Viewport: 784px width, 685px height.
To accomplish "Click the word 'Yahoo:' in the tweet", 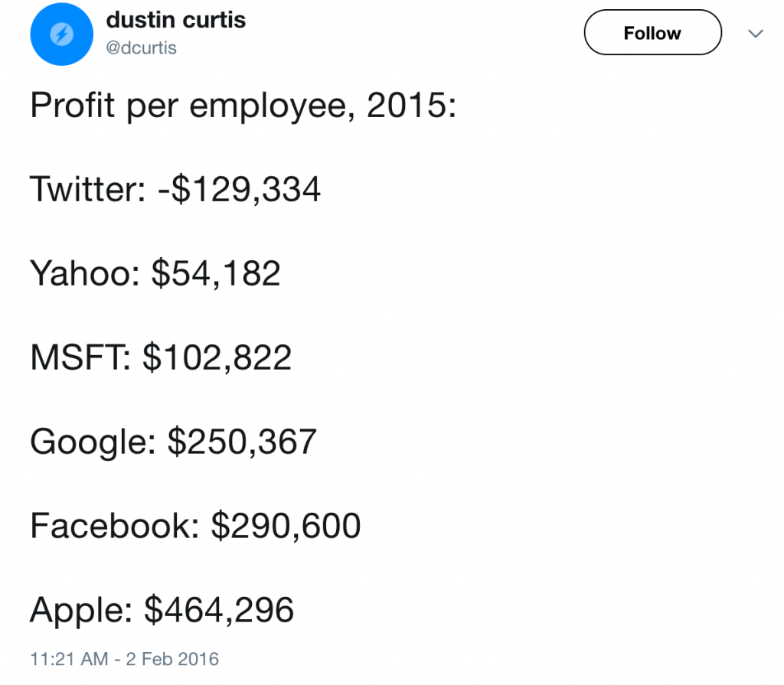I will click(x=84, y=273).
